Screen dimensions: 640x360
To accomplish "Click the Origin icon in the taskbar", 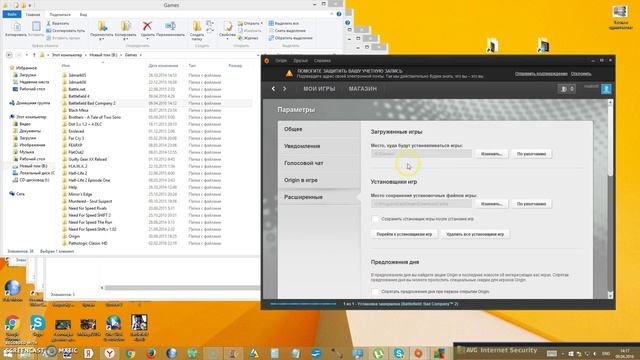I will (418, 353).
